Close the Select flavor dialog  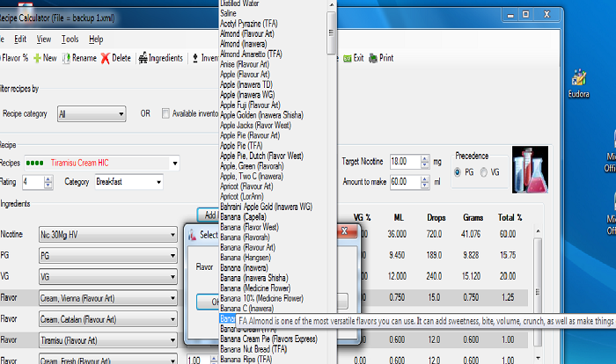tap(345, 231)
